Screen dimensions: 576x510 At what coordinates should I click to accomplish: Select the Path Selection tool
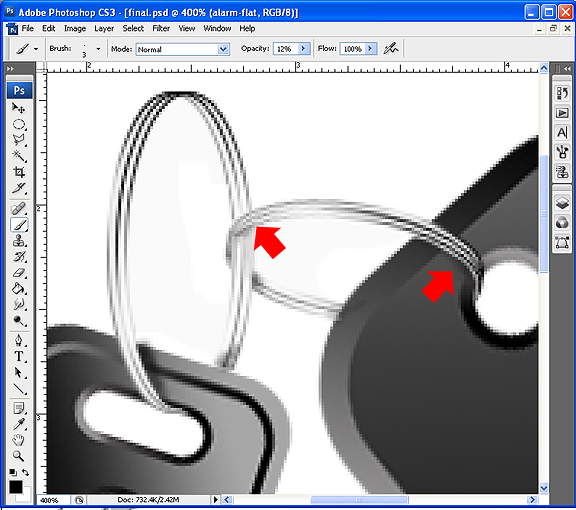[19, 373]
